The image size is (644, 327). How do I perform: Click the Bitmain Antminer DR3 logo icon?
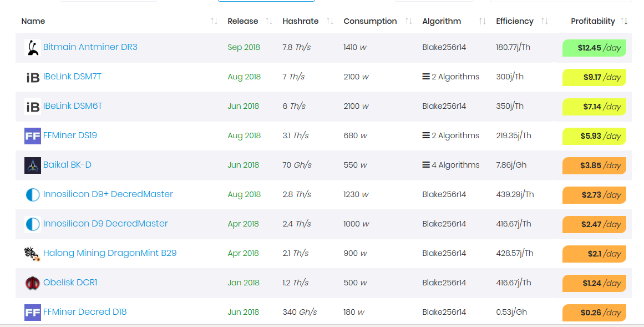32,48
